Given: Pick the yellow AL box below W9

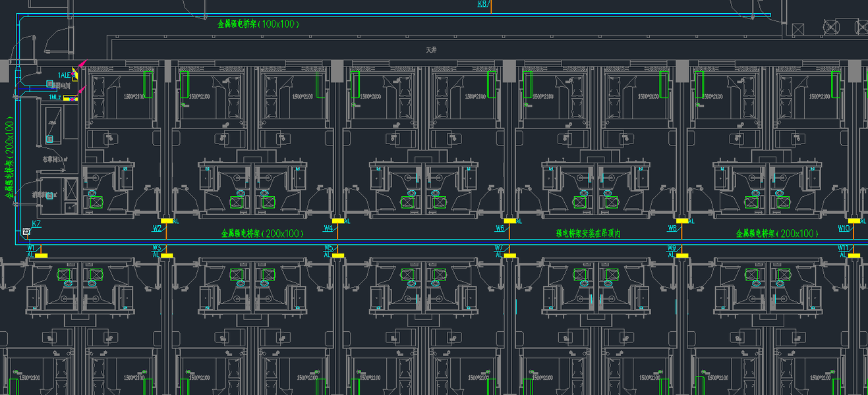Looking at the screenshot, I should pos(682,255).
